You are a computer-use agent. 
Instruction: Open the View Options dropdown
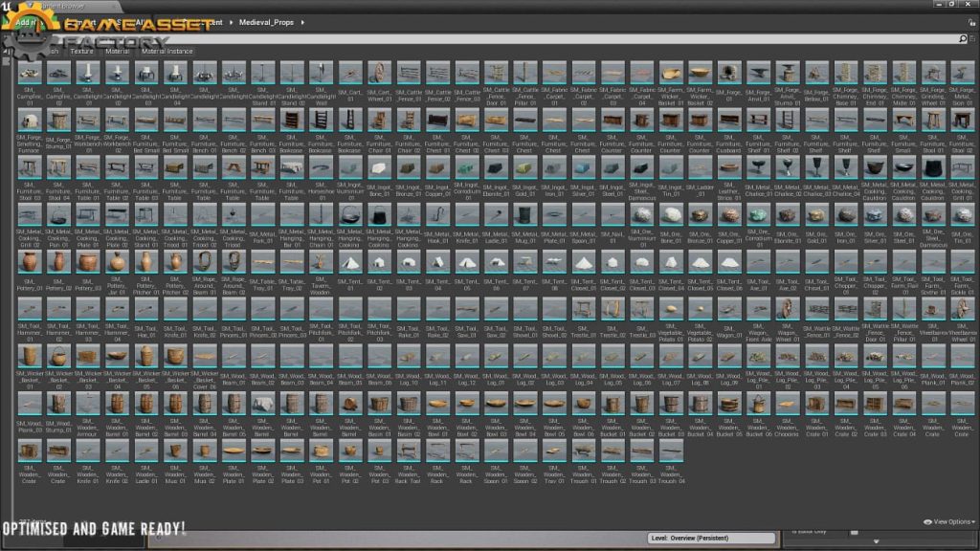pos(948,521)
